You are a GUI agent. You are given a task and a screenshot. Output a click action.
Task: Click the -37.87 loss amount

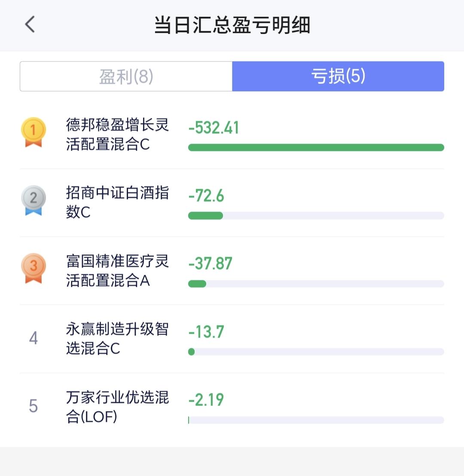[210, 264]
